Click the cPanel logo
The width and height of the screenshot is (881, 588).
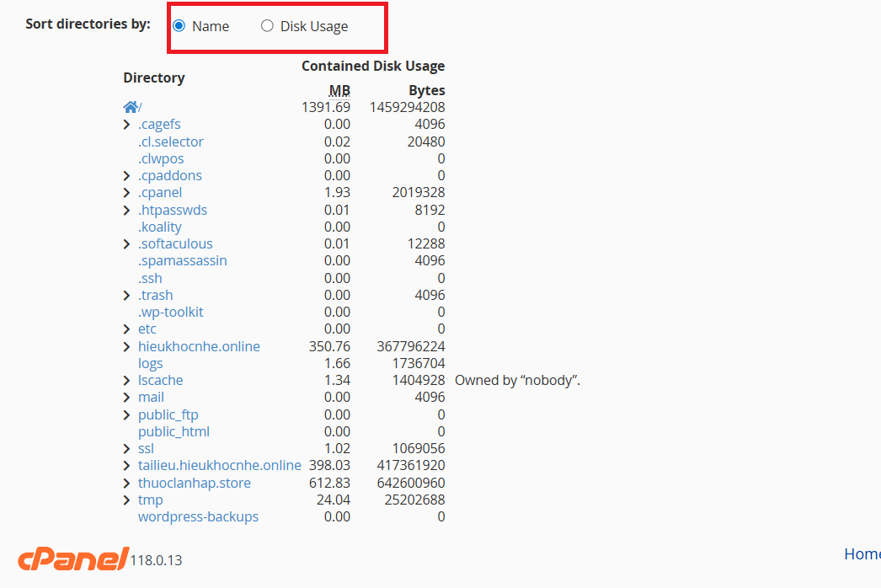coord(72,559)
